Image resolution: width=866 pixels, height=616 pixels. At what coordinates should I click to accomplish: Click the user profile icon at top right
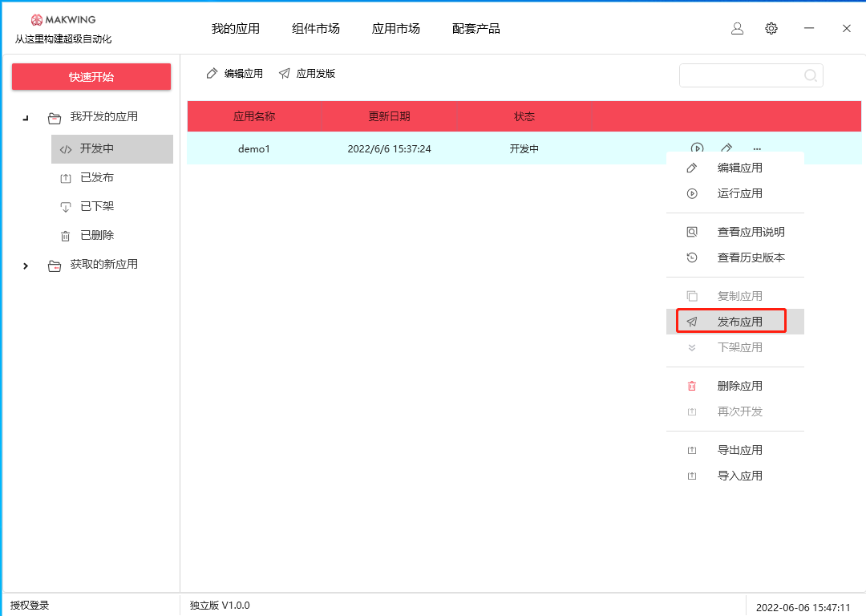(x=737, y=28)
